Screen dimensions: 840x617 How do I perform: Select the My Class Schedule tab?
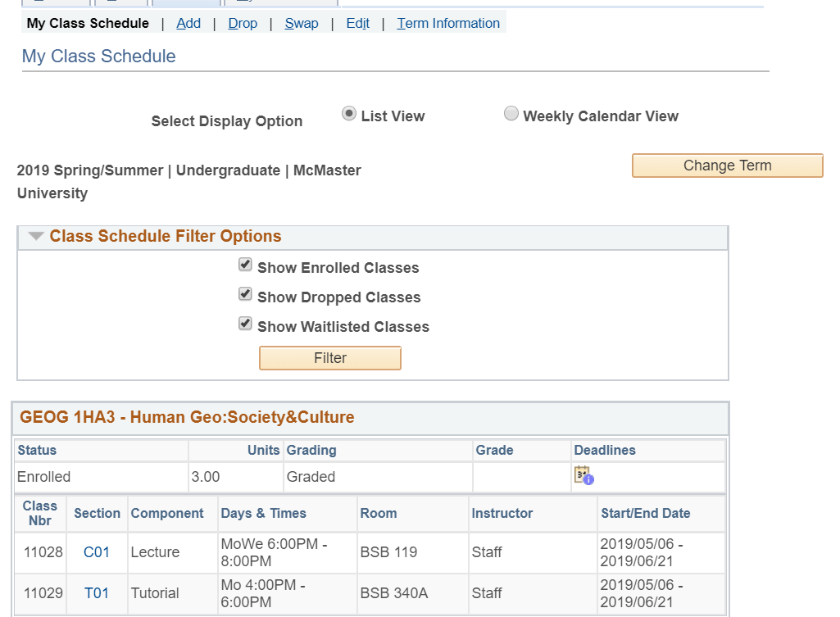point(88,23)
